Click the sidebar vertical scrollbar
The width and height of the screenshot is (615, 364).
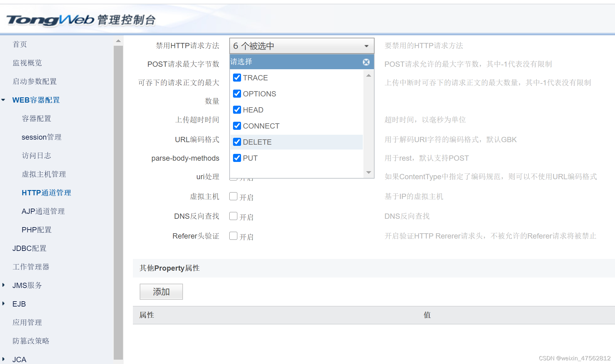[x=118, y=201]
